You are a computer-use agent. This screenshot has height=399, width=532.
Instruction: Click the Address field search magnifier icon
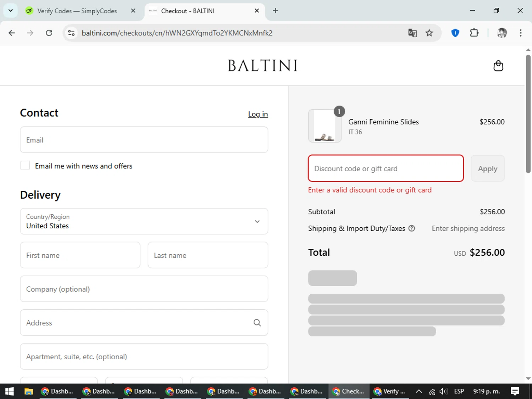click(x=257, y=323)
